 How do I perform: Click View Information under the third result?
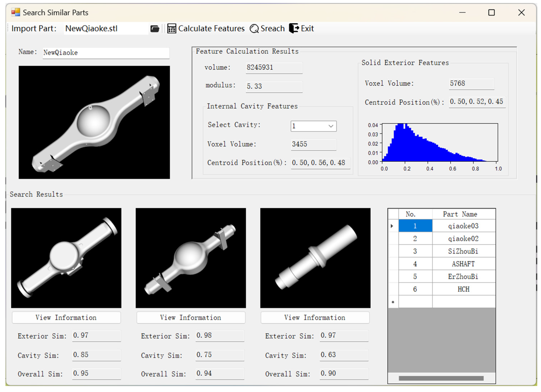tap(315, 317)
